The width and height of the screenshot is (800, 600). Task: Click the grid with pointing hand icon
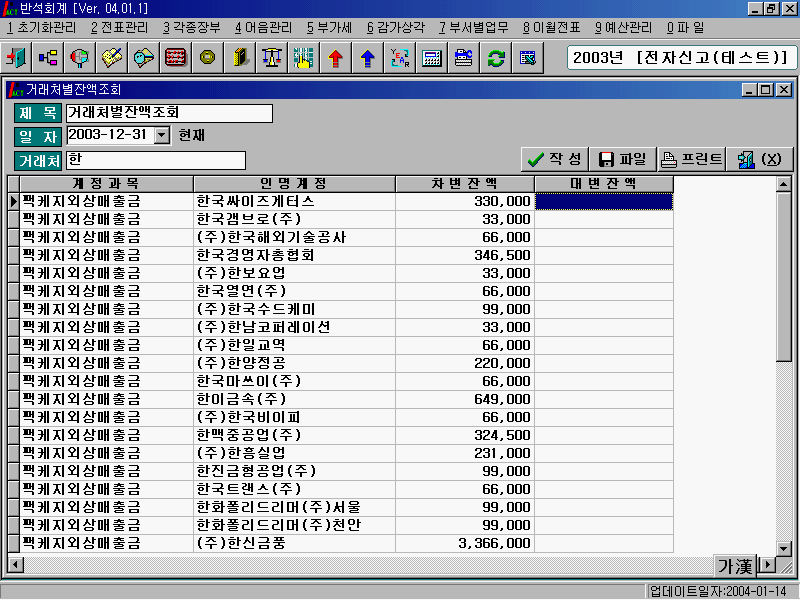(x=304, y=58)
